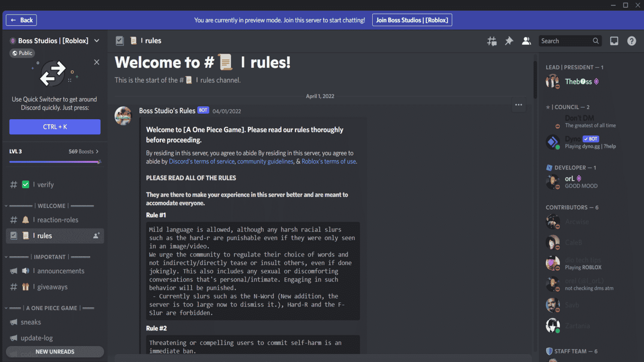Click Boss Studio's Rules bot avatar

pos(123,116)
